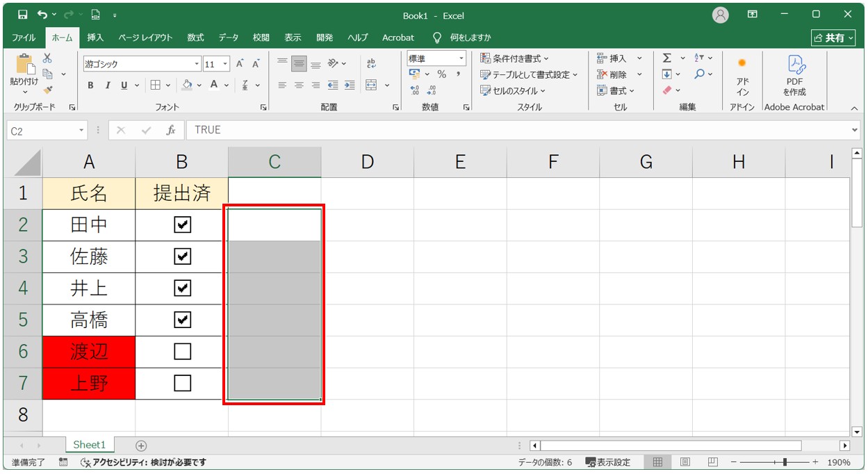The width and height of the screenshot is (868, 474).
Task: Uncheck the checkbox for 田中
Action: tap(182, 224)
